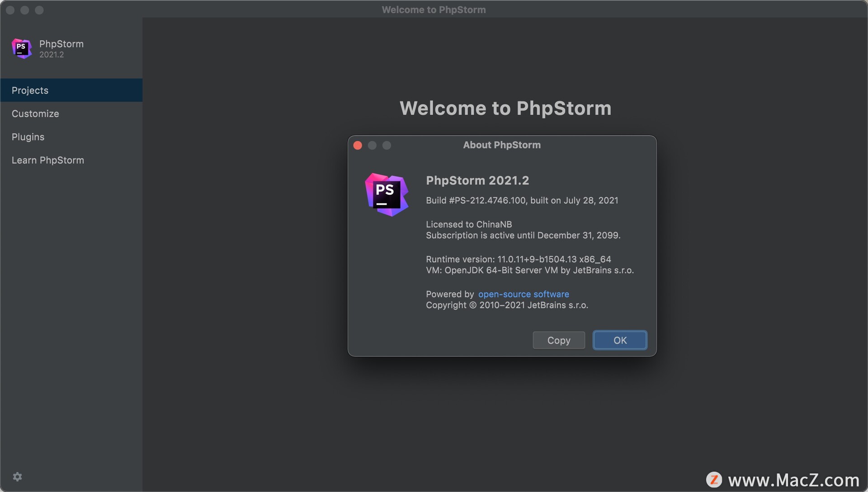Screen dimensions: 868x492
Task: Click the Copy button in About dialog
Action: (x=559, y=339)
